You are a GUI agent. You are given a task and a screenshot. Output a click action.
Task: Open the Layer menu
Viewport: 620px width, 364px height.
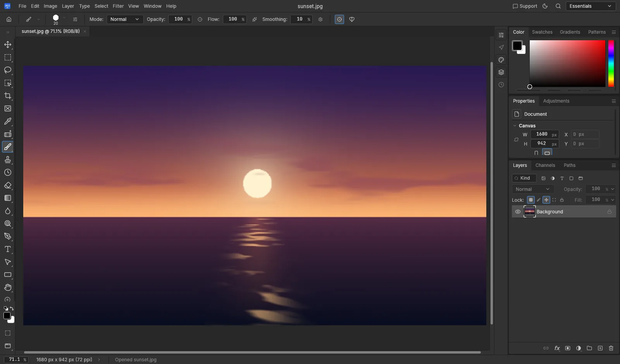[x=68, y=6]
